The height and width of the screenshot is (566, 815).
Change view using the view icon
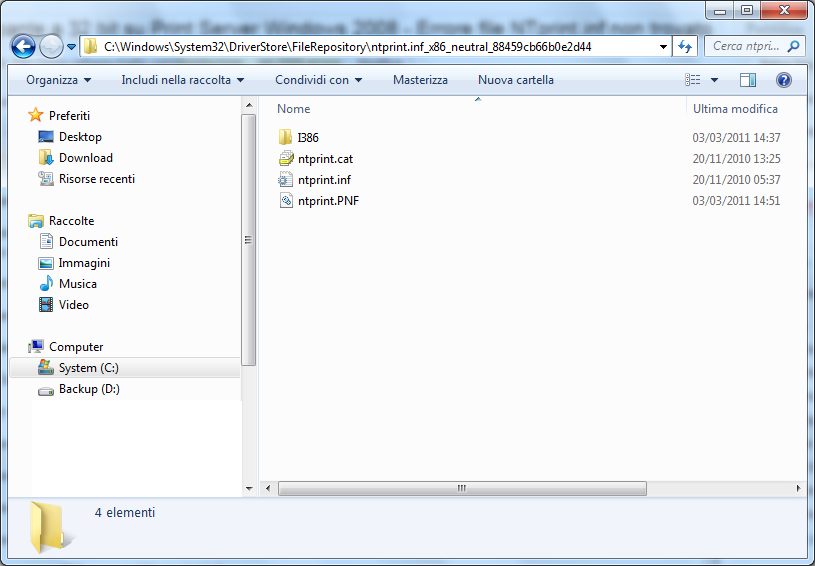click(692, 80)
